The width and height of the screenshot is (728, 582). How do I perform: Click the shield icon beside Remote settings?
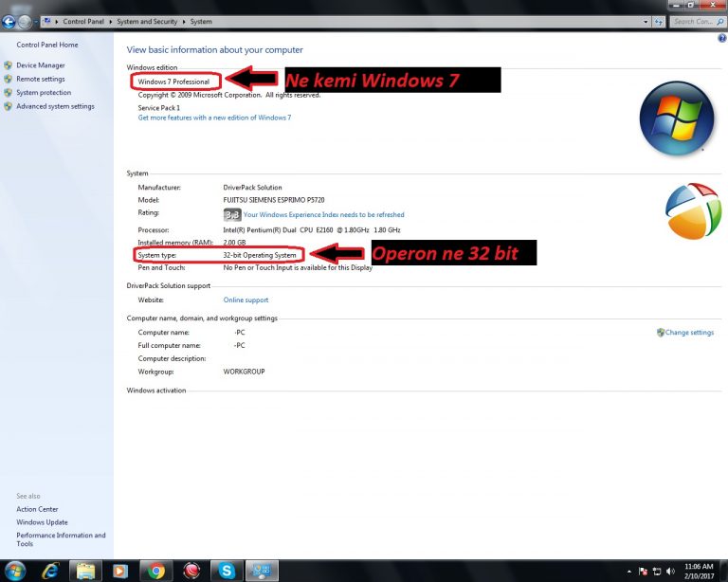pos(8,79)
